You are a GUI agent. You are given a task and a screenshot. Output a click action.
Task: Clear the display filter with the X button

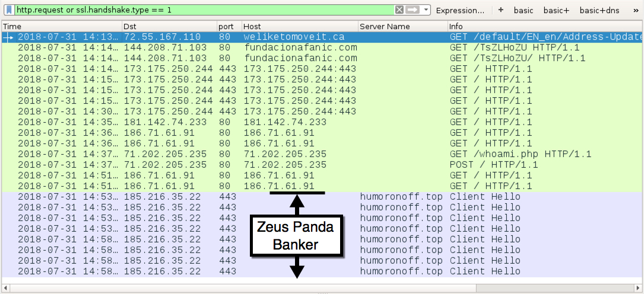[399, 10]
